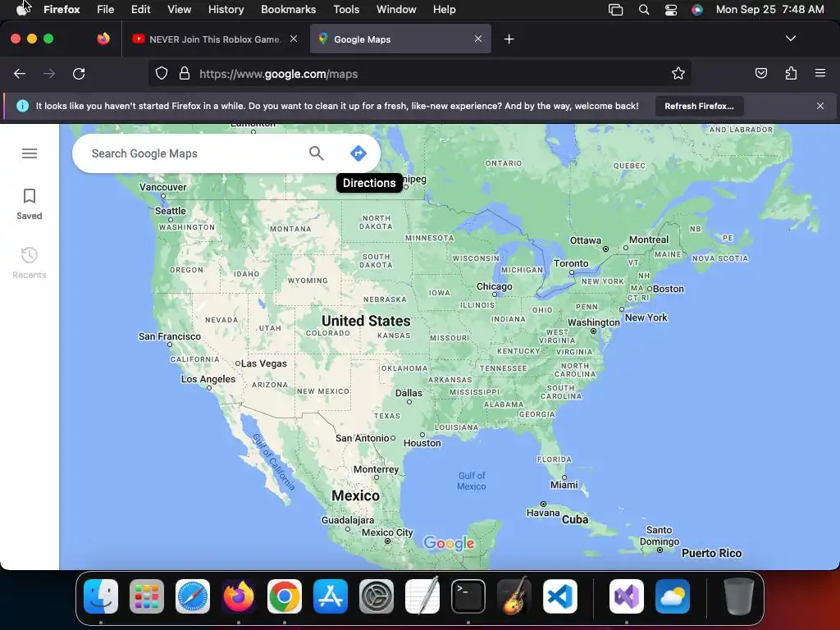Open GarageBand from the Dock
The width and height of the screenshot is (840, 630).
tap(514, 596)
